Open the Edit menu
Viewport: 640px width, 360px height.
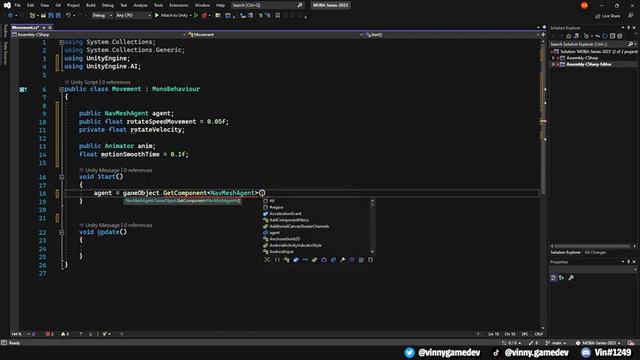point(31,5)
